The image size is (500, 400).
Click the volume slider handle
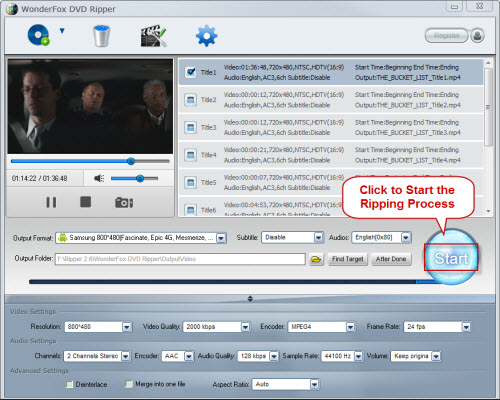140,179
